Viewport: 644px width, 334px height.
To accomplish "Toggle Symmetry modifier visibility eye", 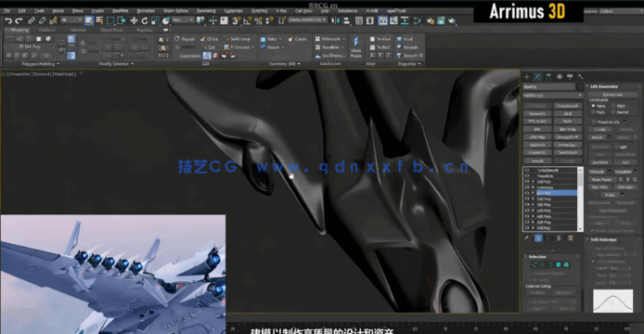I will pyautogui.click(x=527, y=187).
